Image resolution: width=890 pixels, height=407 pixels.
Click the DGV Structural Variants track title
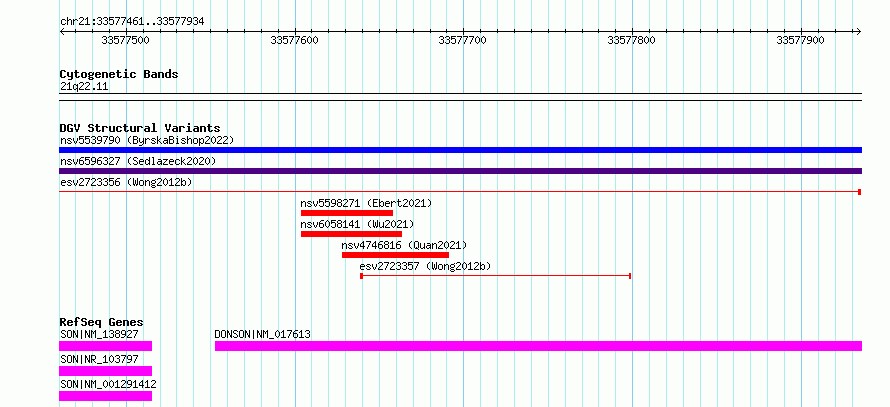[140, 128]
